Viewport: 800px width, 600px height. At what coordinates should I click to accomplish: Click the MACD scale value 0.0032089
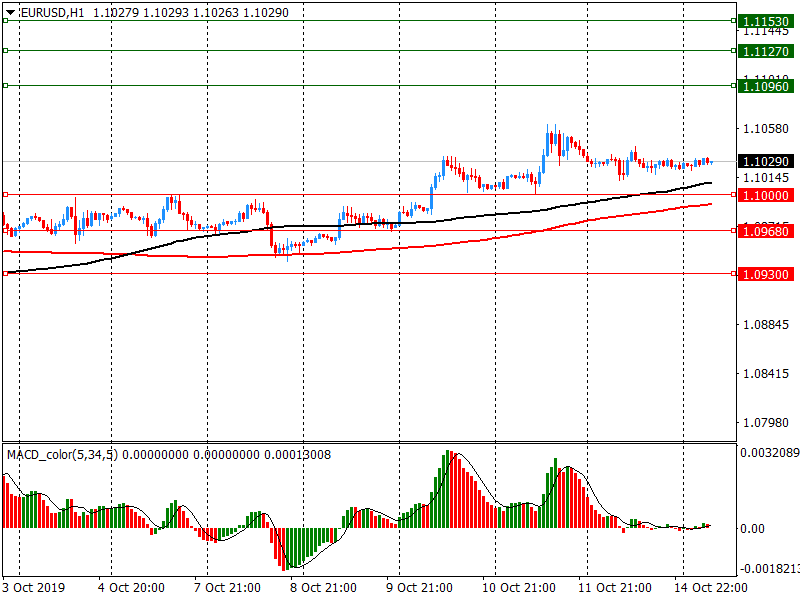pyautogui.click(x=769, y=453)
